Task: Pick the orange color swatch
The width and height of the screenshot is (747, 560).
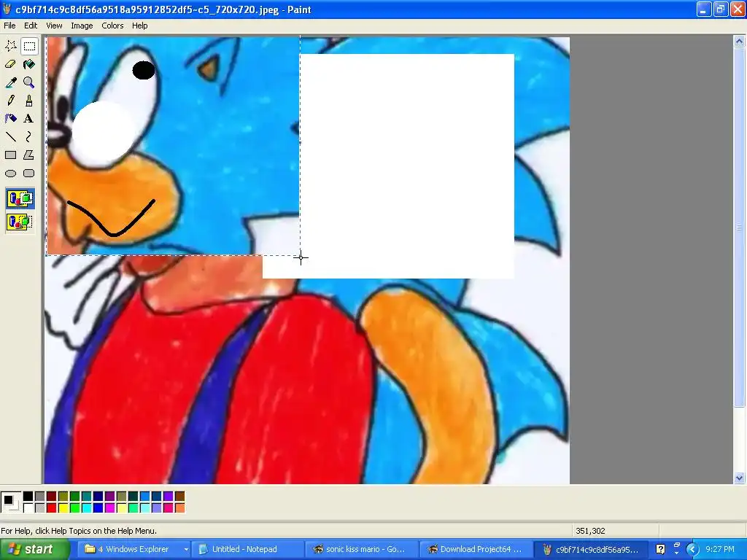Action: tap(180, 508)
